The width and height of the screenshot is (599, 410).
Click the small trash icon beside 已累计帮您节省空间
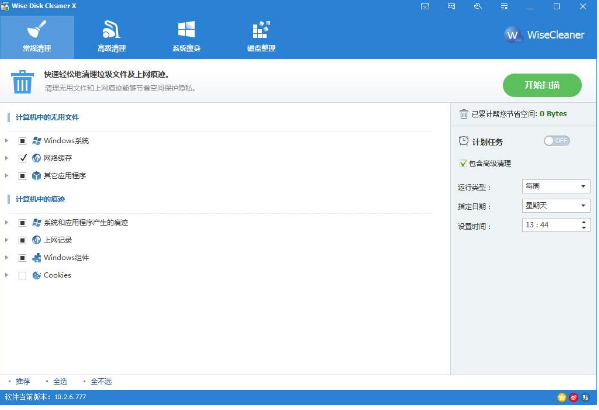click(x=463, y=113)
